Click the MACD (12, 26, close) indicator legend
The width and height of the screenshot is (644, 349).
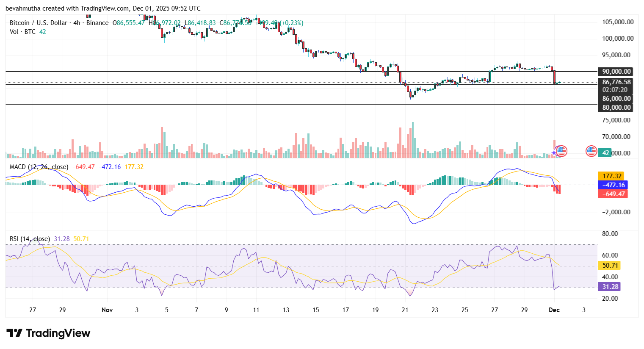click(x=39, y=166)
